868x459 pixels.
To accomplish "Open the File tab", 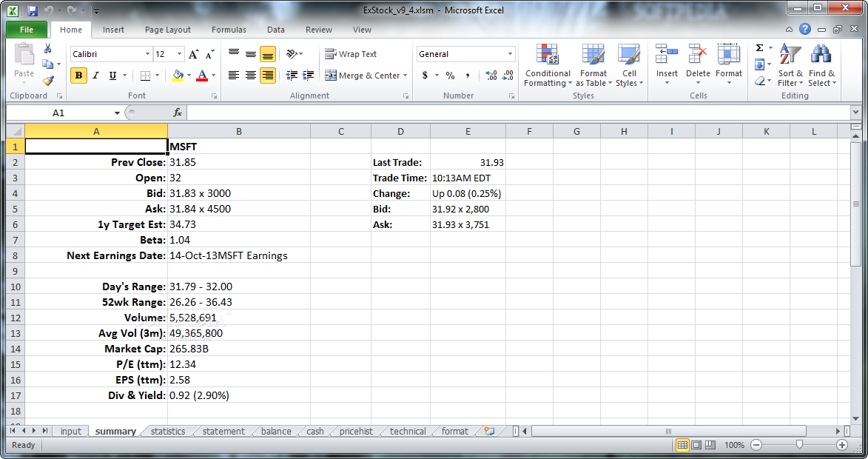I will [x=27, y=30].
